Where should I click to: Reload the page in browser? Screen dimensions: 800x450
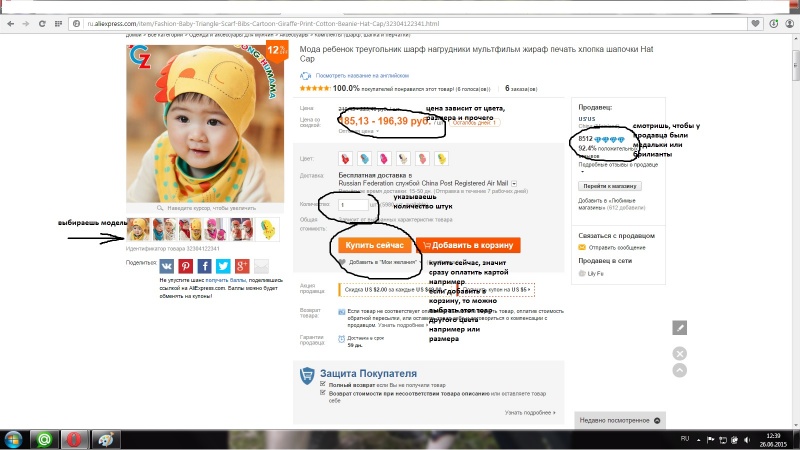click(x=42, y=23)
